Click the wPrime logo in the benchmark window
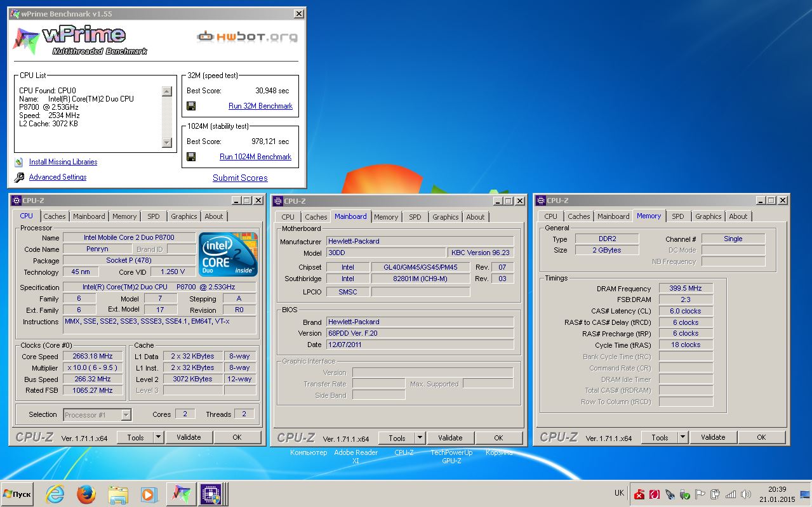812x507 pixels. coord(79,41)
